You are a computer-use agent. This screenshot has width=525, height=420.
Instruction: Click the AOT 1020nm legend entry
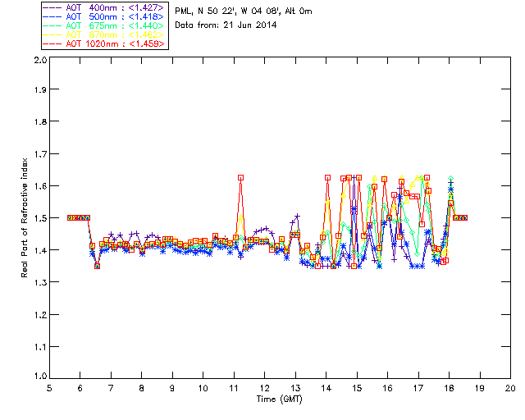(104, 43)
